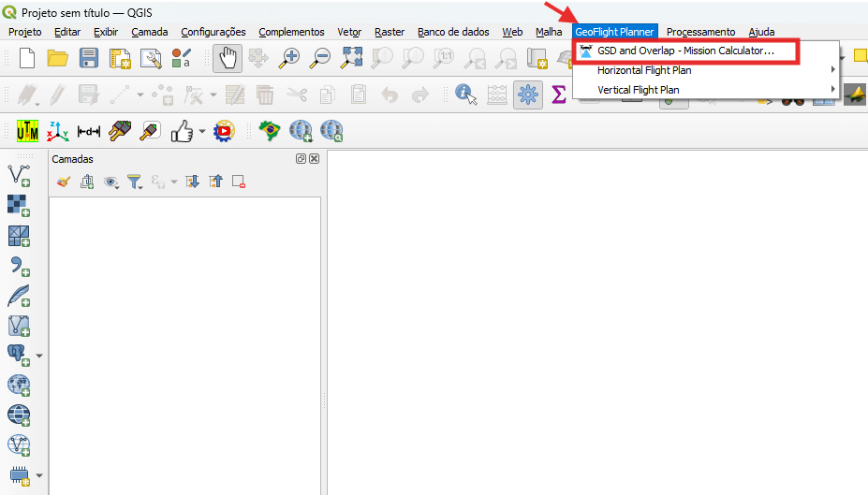Open the Complementos menu

(291, 32)
